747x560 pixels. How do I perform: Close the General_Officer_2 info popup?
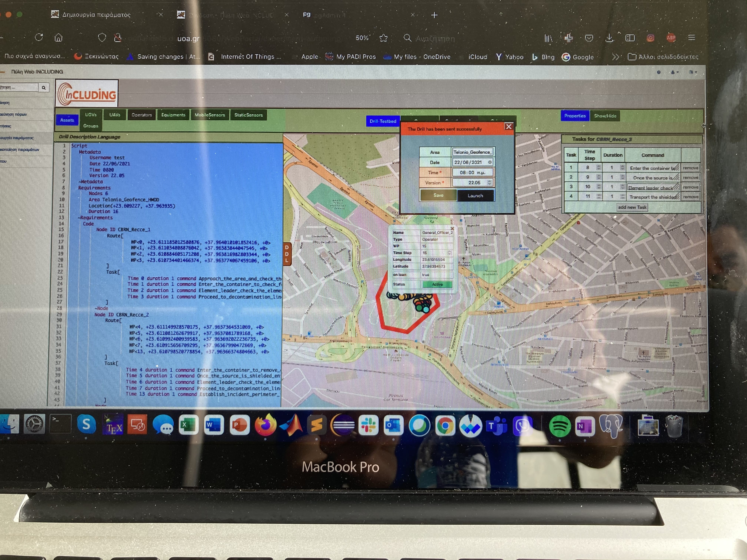coord(452,229)
